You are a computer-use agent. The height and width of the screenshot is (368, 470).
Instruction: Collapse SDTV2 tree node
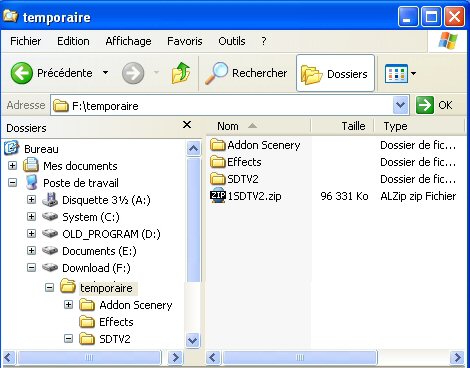tap(68, 339)
